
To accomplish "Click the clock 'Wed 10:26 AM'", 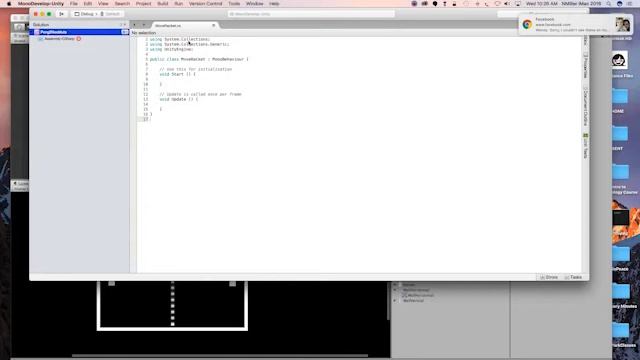I will pos(541,4).
